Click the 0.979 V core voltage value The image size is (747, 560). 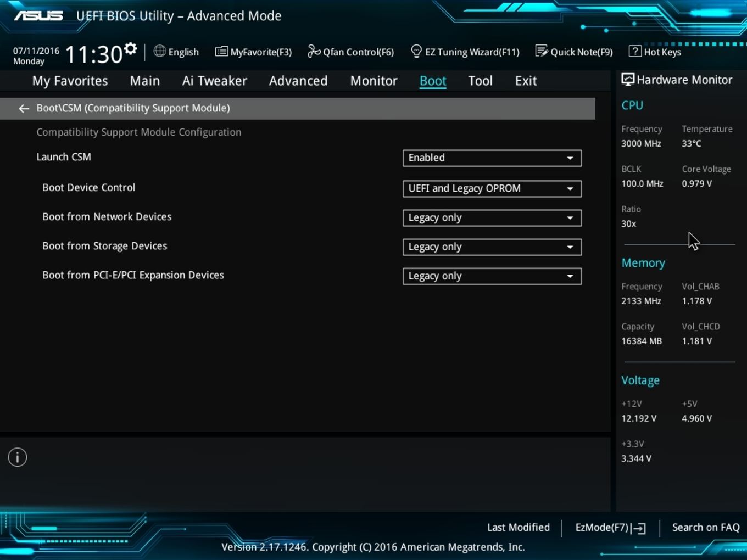697,183
